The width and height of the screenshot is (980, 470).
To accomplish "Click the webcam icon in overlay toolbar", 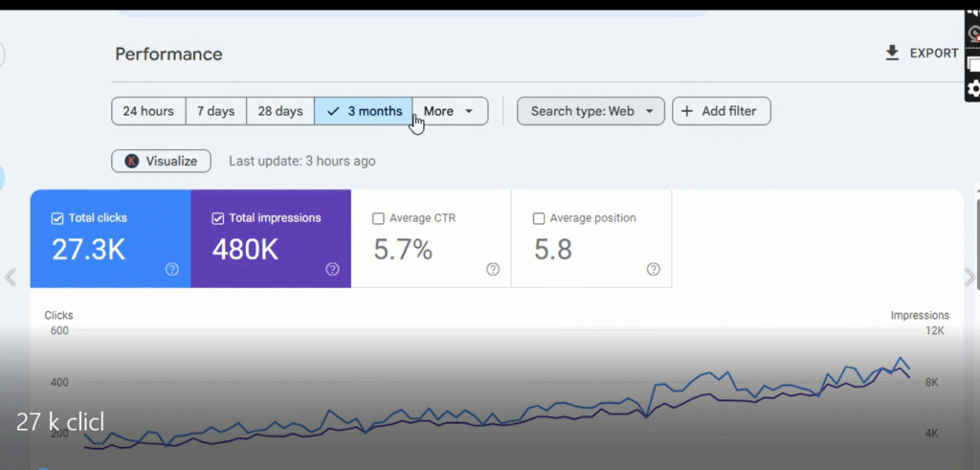I will click(x=973, y=34).
